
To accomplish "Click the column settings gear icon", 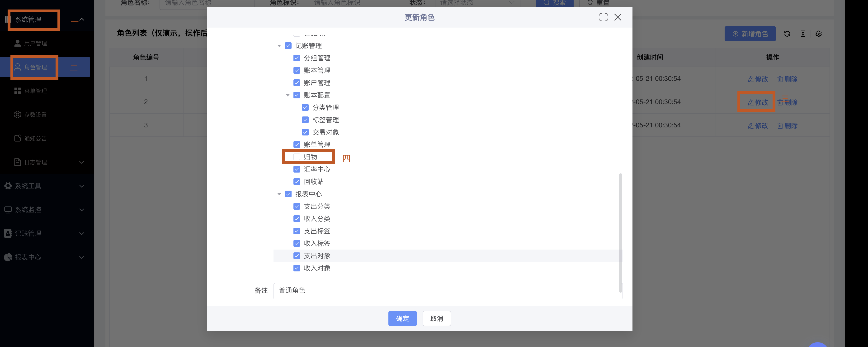I will (818, 34).
